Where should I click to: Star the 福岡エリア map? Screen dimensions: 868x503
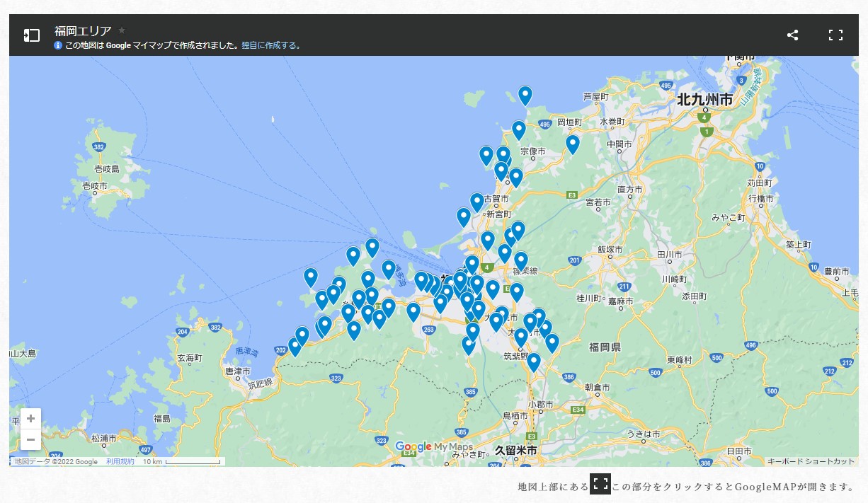pos(122,30)
